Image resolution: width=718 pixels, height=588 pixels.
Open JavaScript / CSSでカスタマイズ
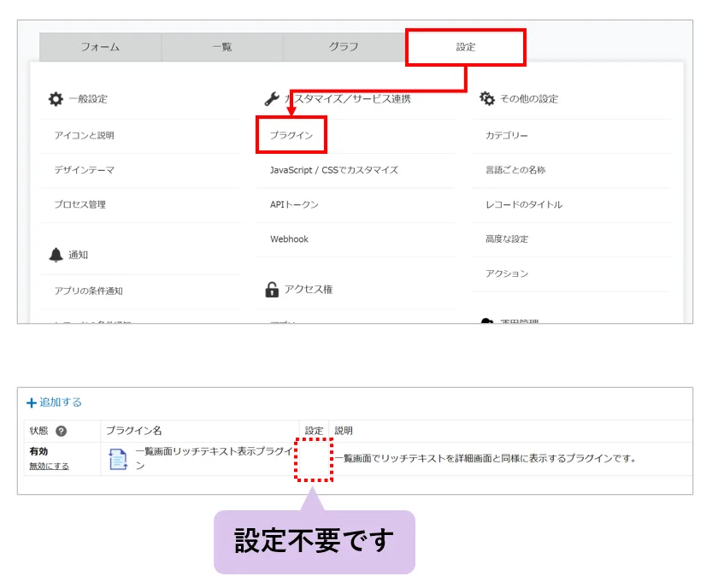(x=334, y=170)
